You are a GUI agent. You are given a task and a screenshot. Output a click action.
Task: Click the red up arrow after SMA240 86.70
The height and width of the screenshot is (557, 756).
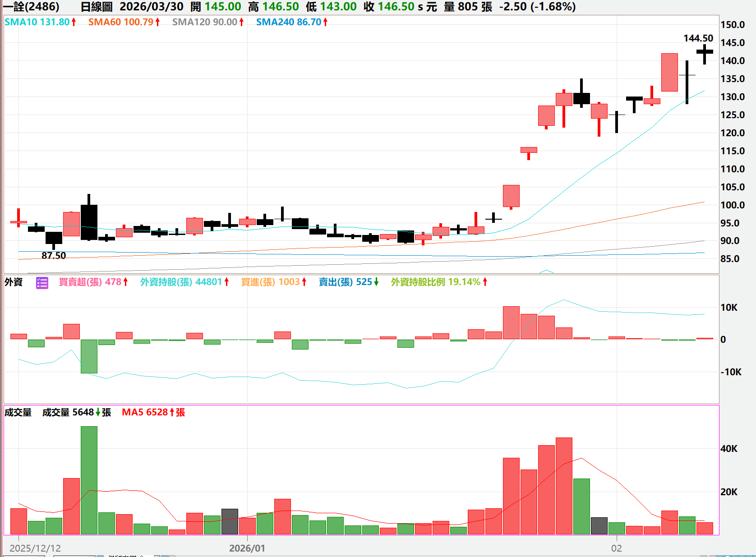(325, 22)
